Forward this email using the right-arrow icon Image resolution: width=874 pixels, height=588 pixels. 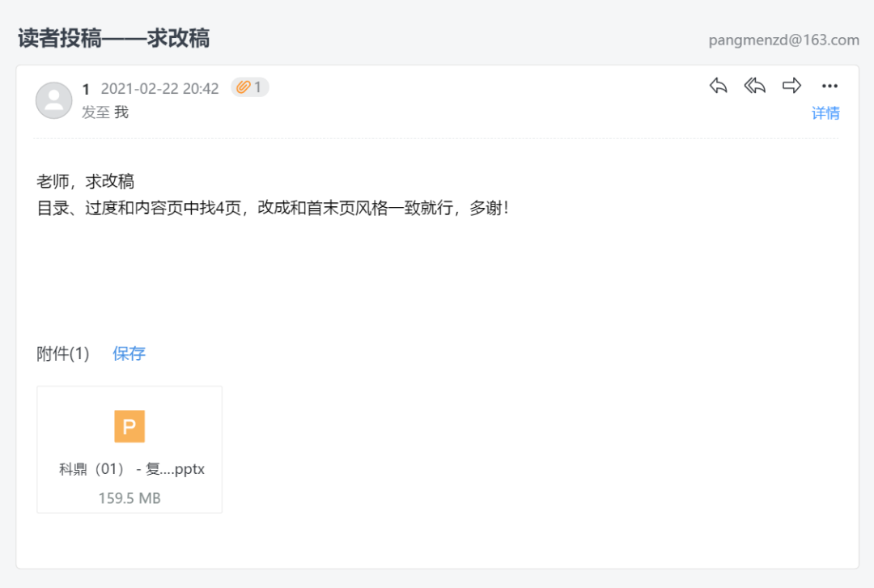pyautogui.click(x=791, y=86)
